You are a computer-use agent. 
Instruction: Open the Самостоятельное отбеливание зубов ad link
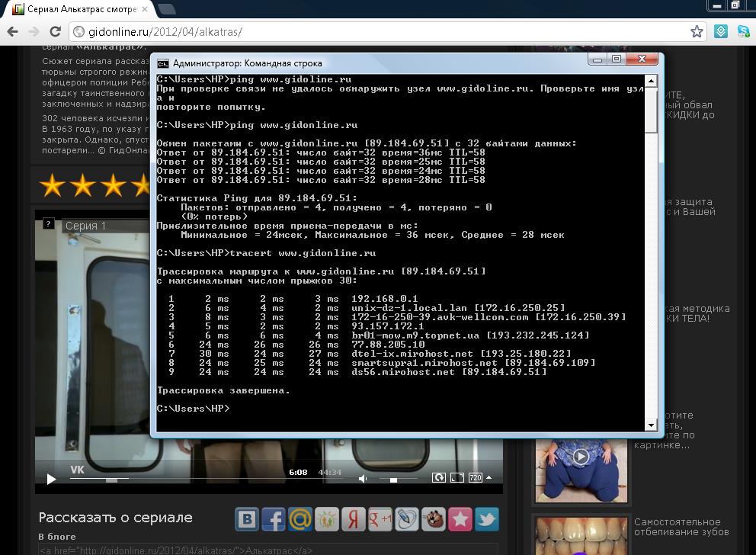681,527
